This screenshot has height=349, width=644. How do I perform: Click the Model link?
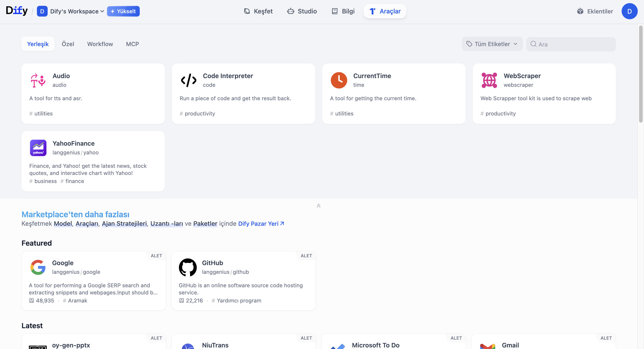[63, 223]
